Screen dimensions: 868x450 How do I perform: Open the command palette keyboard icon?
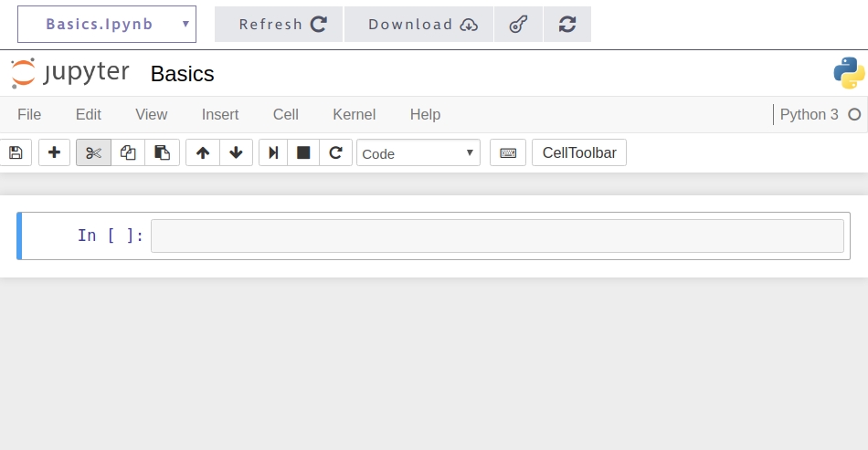[x=508, y=152]
